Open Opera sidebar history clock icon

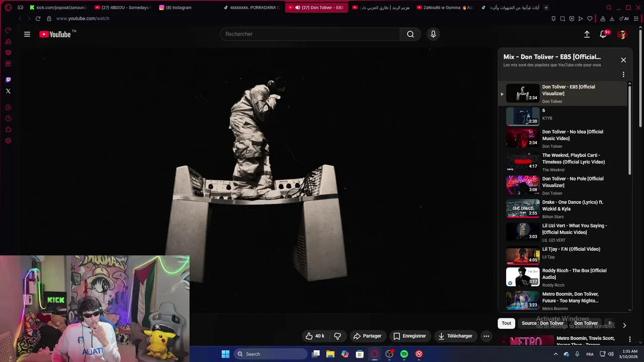pos(8,119)
